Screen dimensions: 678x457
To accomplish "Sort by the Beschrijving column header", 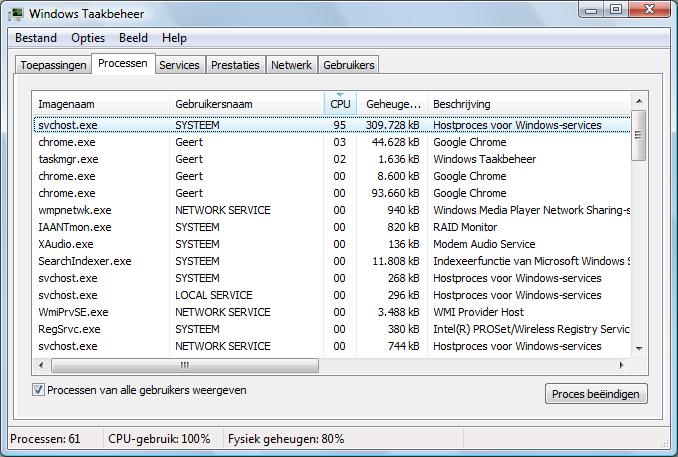I will pos(529,104).
